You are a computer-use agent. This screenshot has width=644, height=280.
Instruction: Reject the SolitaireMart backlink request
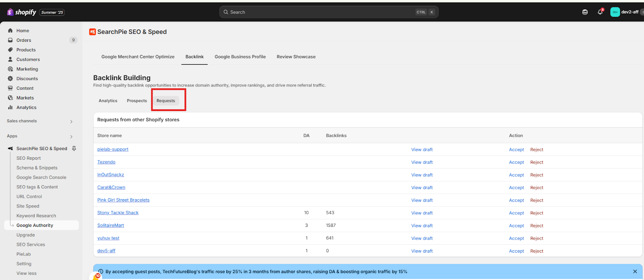click(537, 226)
